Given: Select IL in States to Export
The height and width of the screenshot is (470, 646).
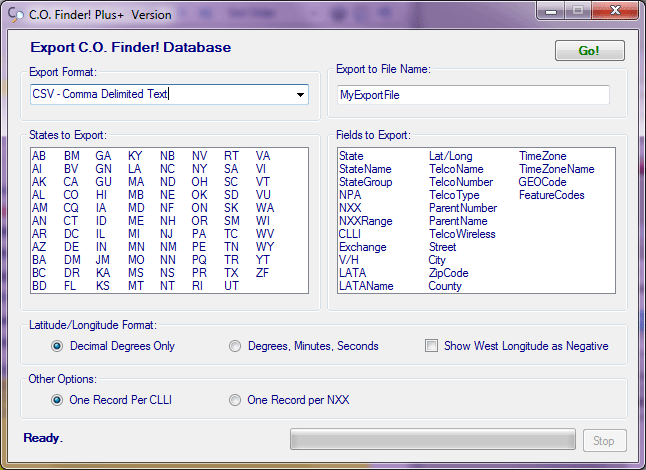Looking at the screenshot, I should pos(101,234).
